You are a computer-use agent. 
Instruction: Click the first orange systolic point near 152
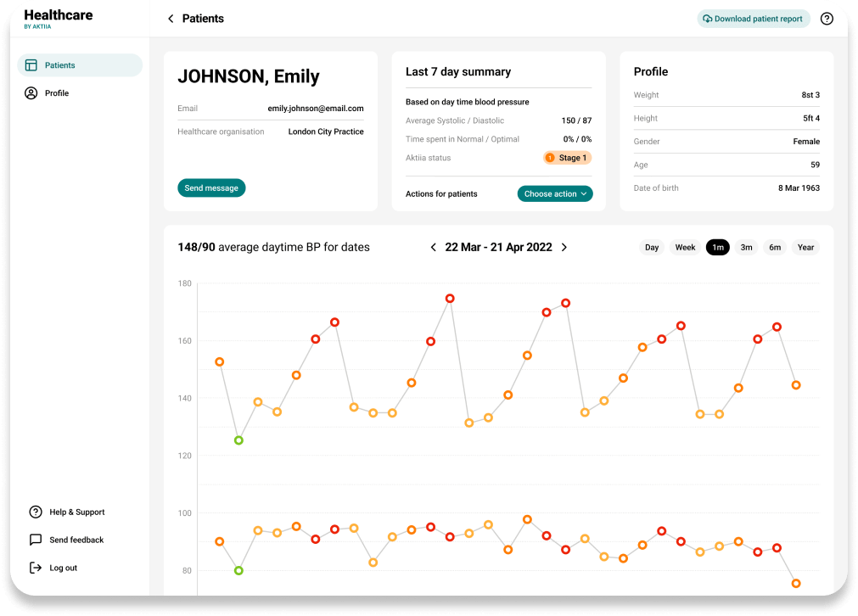220,361
